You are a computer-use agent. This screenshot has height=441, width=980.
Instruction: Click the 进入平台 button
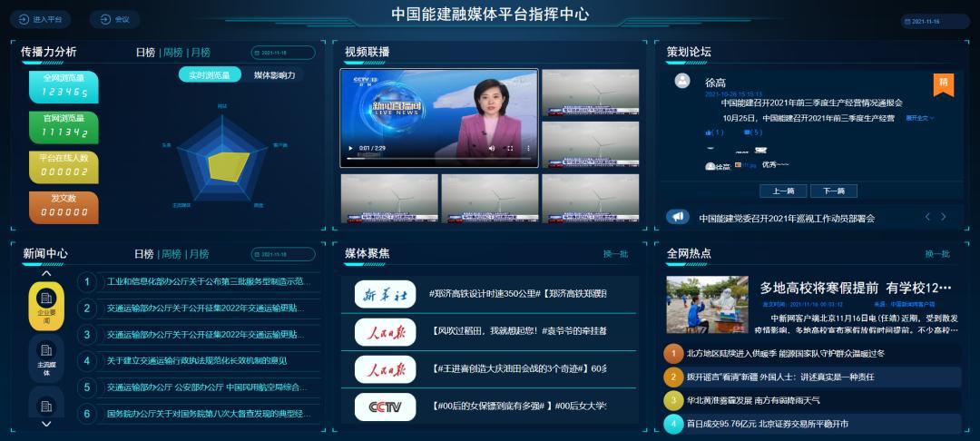coord(40,19)
